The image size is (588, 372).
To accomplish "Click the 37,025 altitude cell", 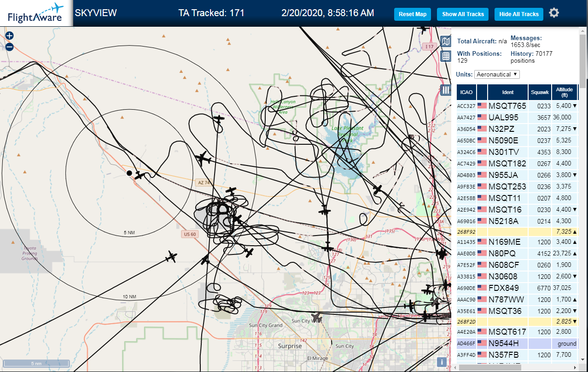I will click(565, 288).
